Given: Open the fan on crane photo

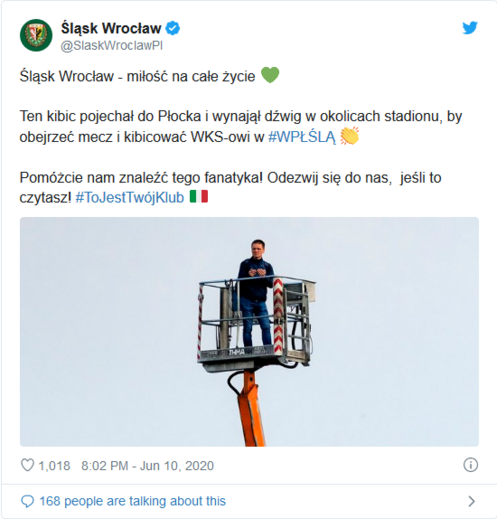Looking at the screenshot, I should (249, 332).
